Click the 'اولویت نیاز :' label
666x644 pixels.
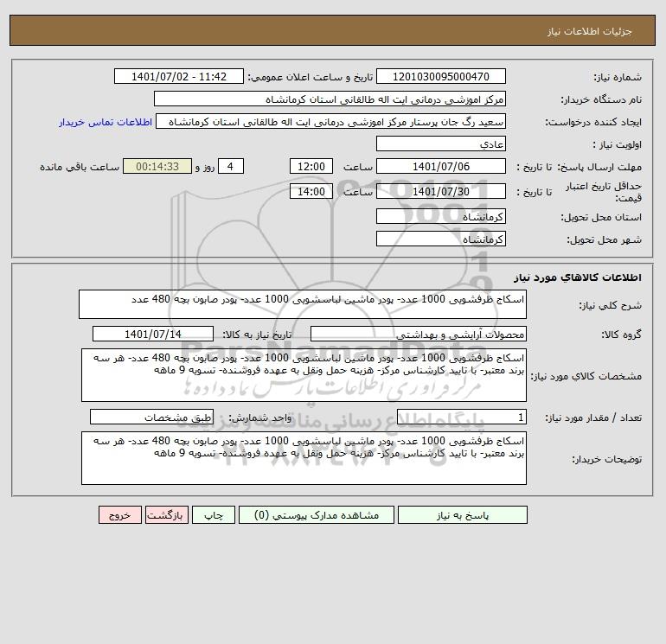click(618, 144)
